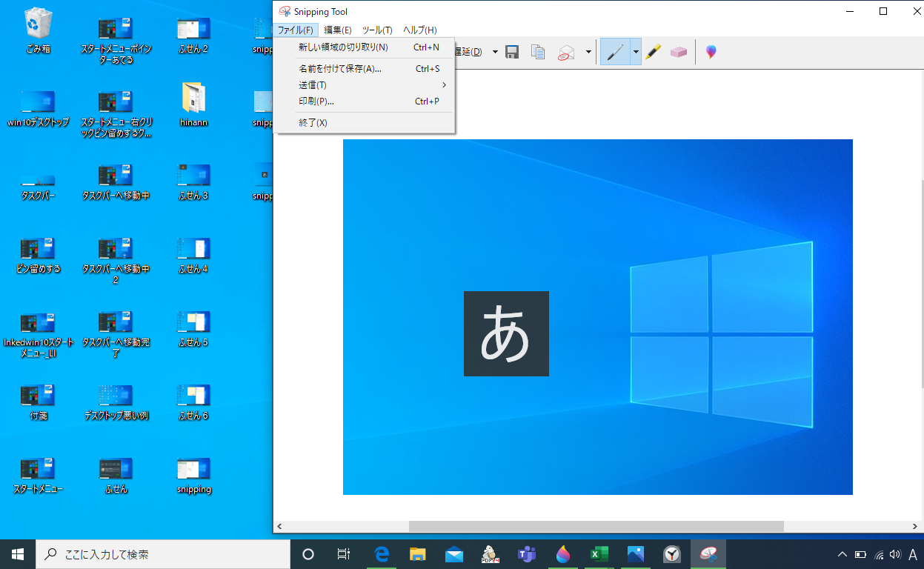
Task: Open Excel from the taskbar
Action: 599,554
